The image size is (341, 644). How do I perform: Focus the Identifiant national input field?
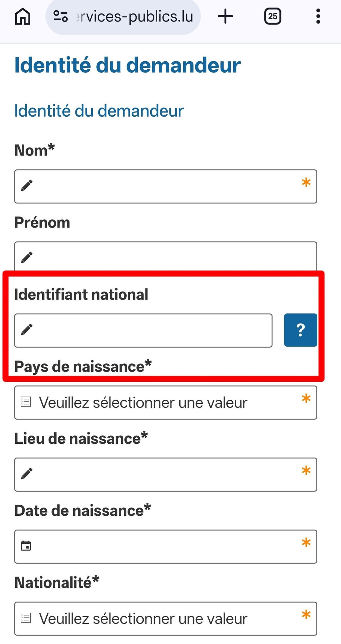point(148,330)
